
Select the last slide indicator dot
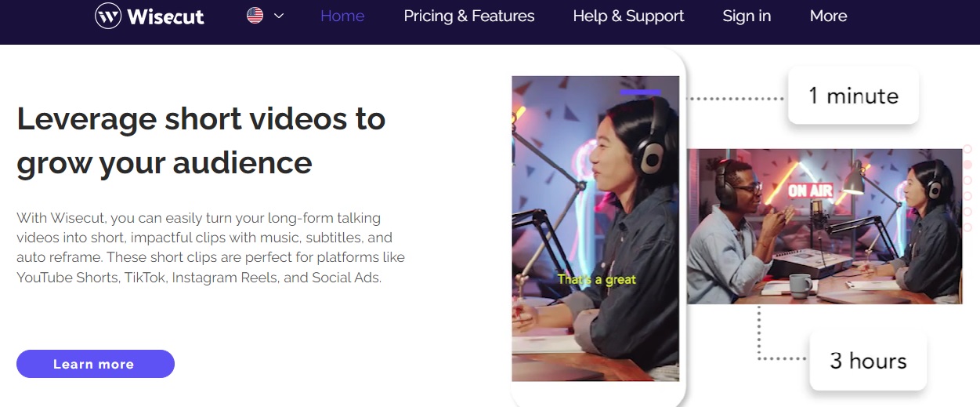(967, 227)
